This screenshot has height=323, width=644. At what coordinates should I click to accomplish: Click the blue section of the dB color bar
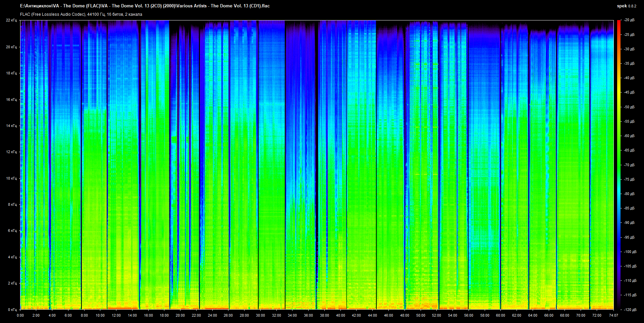click(x=619, y=241)
